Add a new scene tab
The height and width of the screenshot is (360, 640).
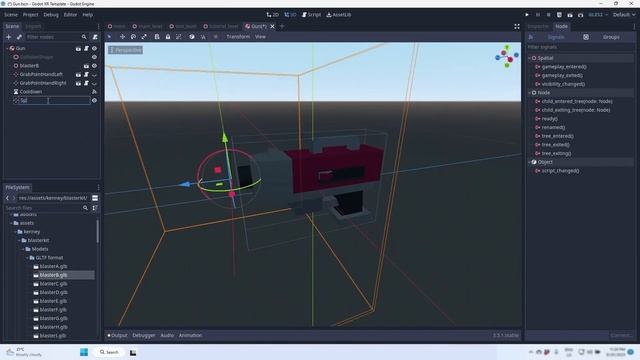pos(282,26)
